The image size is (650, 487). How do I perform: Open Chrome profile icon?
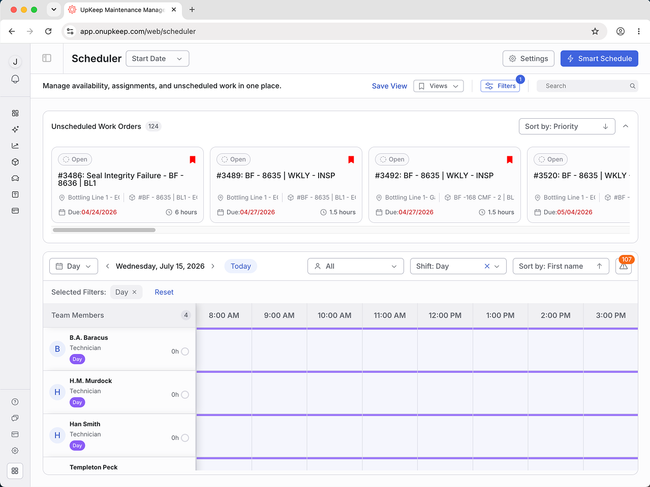click(x=620, y=31)
